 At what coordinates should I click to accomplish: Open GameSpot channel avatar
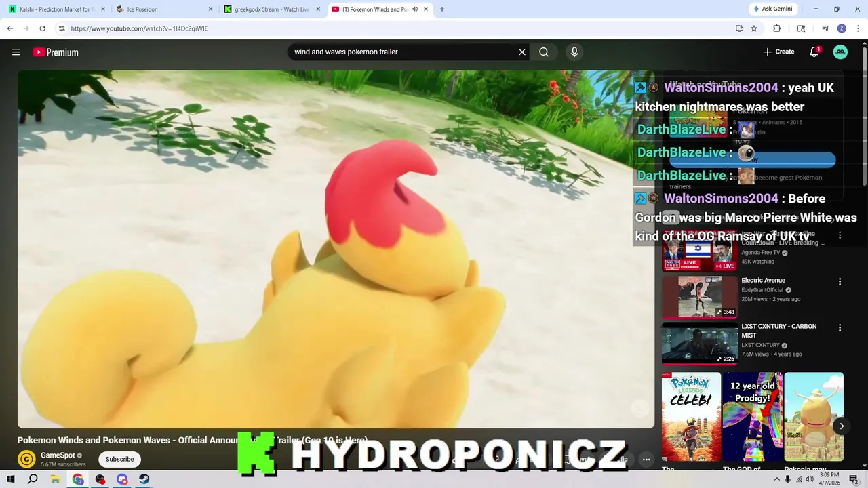click(26, 459)
